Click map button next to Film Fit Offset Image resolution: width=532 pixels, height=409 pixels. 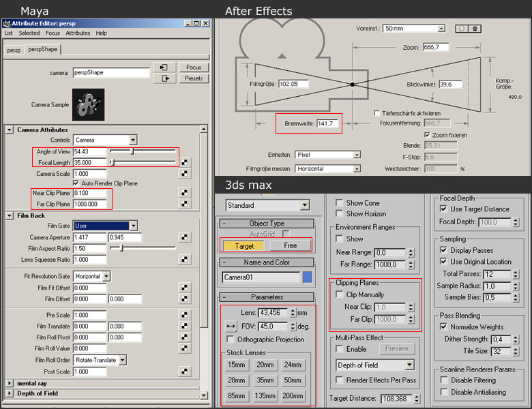pos(185,288)
